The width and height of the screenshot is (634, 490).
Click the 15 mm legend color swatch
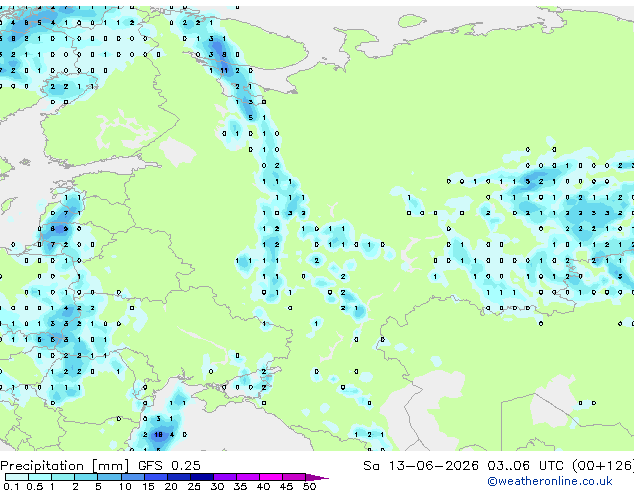pyautogui.click(x=155, y=477)
